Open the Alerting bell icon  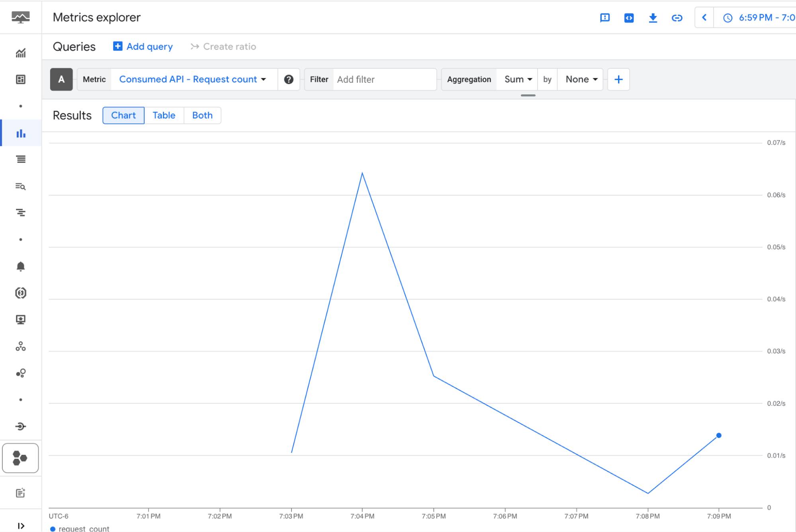click(x=21, y=267)
